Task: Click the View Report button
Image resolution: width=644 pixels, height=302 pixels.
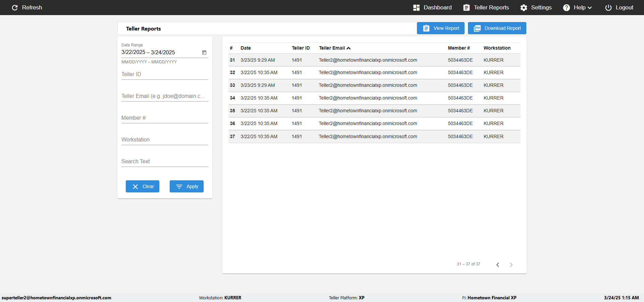Action: (441, 28)
